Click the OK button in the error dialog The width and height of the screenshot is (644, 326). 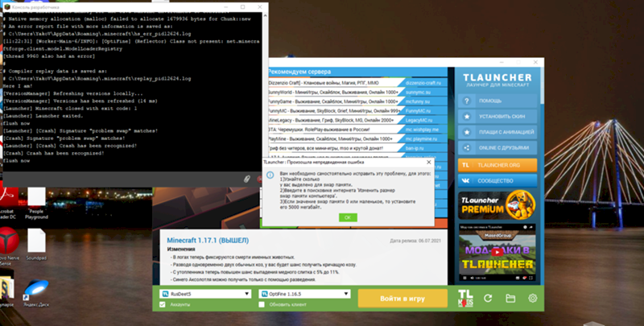[x=348, y=217]
